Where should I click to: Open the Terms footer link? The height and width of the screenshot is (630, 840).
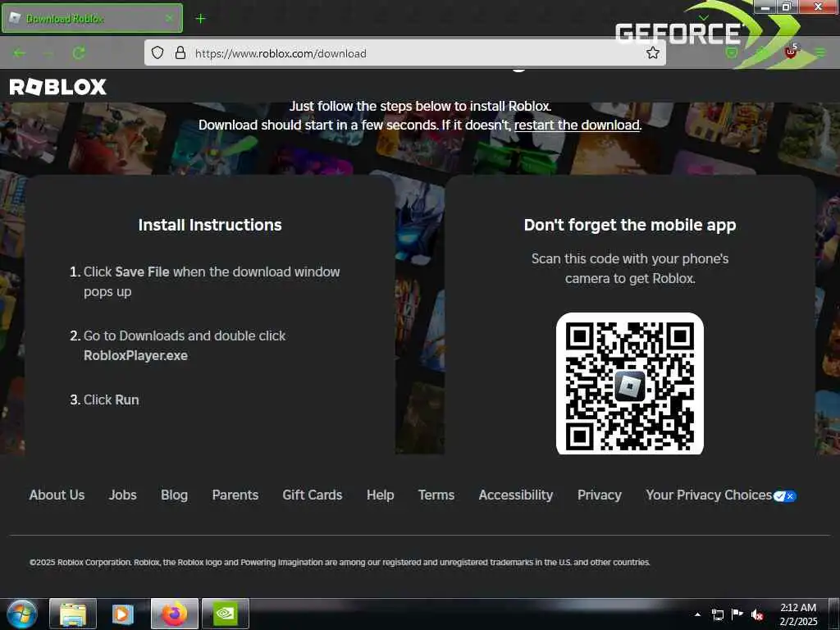[x=436, y=495]
